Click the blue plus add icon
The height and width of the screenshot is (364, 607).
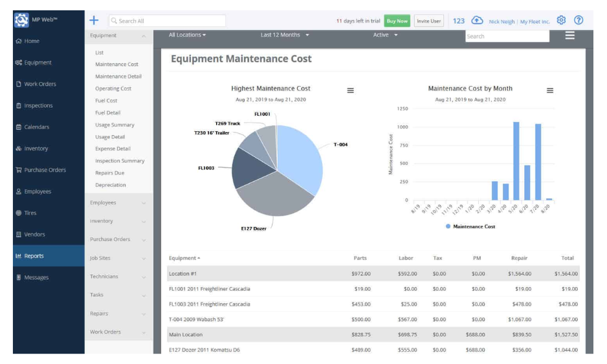[93, 21]
